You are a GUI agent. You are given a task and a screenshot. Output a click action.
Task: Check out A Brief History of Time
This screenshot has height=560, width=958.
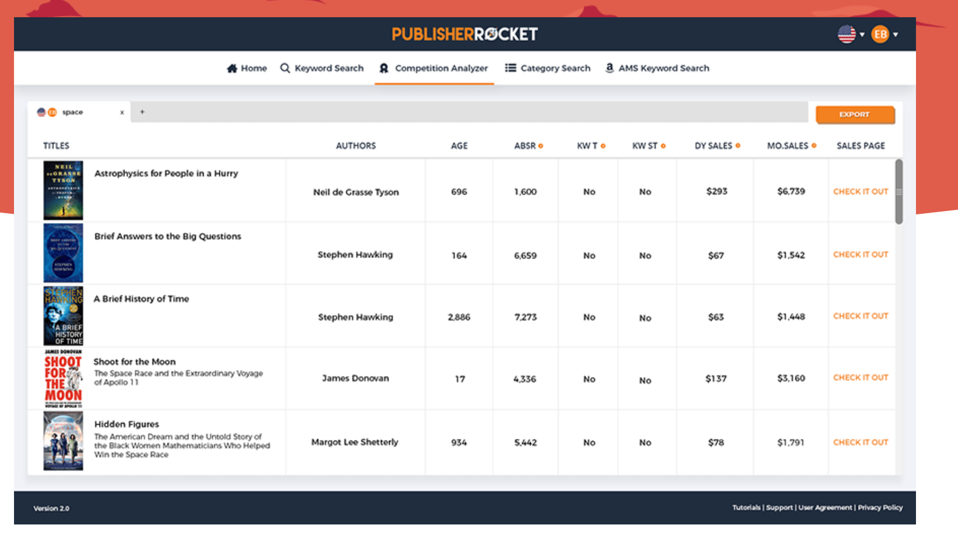coord(860,316)
